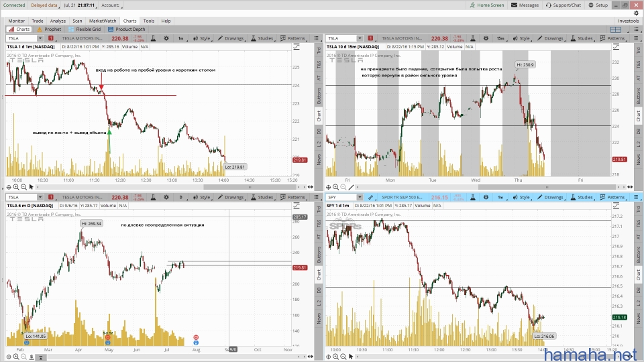The image size is (644, 362).
Task: Click Delayed data status indicator
Action: tap(44, 5)
